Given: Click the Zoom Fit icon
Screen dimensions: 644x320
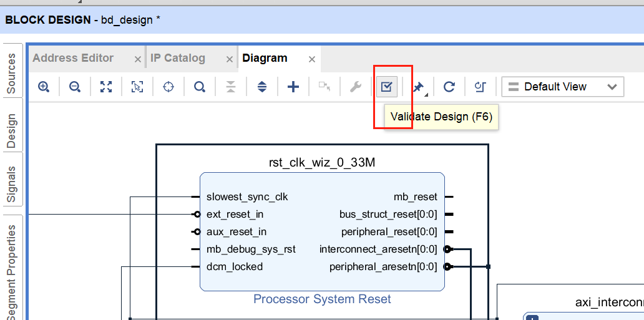Looking at the screenshot, I should coord(106,87).
